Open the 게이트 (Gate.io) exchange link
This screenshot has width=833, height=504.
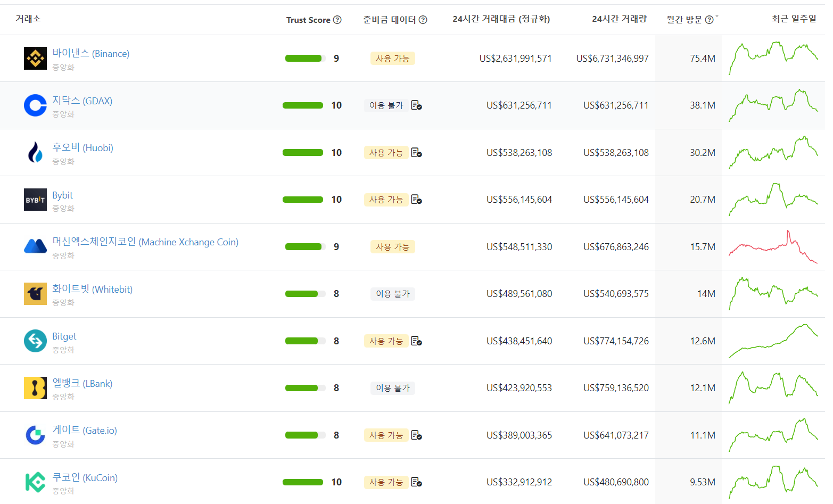pyautogui.click(x=85, y=430)
